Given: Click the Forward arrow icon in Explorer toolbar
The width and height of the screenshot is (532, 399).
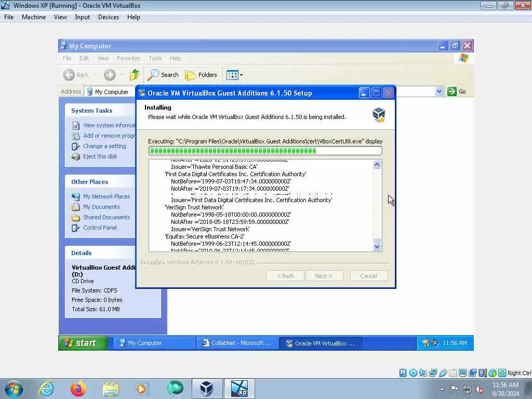Looking at the screenshot, I should [x=110, y=75].
